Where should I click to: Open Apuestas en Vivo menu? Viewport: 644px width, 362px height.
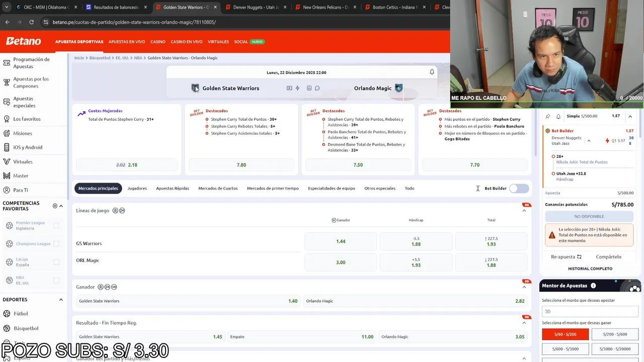(x=127, y=42)
